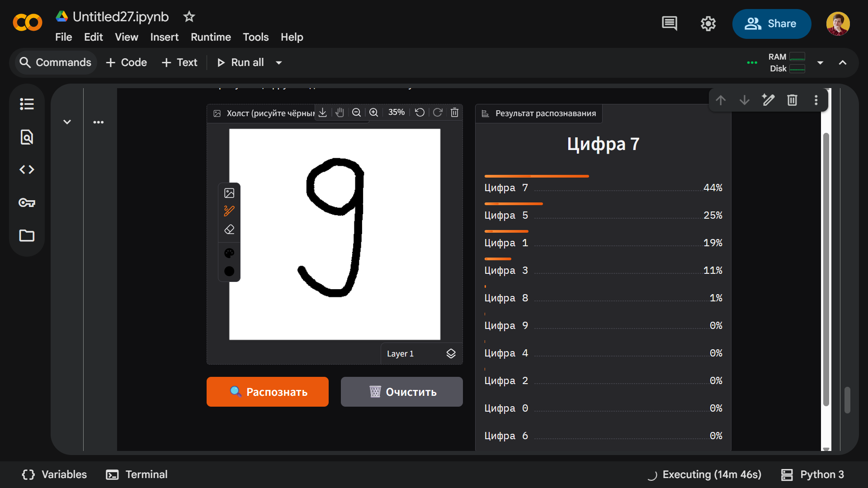Viewport: 868px width, 488px height.
Task: Star the Untitled27.ipynb notebook
Action: (x=189, y=17)
